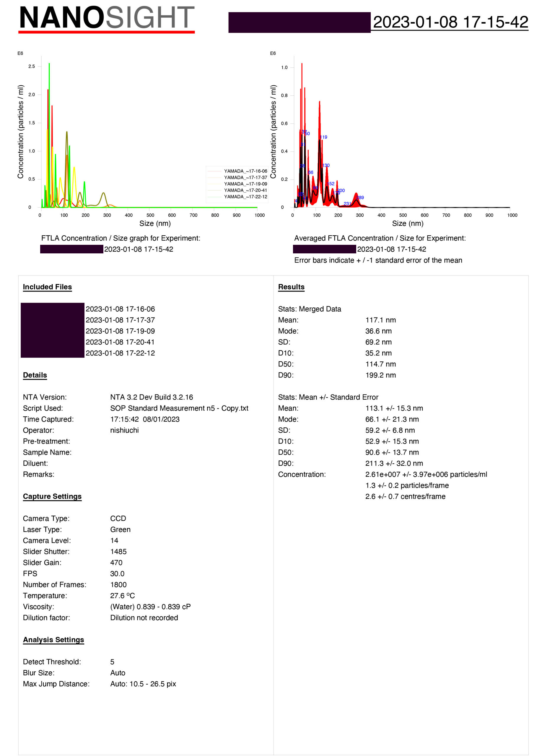
Task: Click merged SD value '69.2 nm'
Action: tap(379, 342)
